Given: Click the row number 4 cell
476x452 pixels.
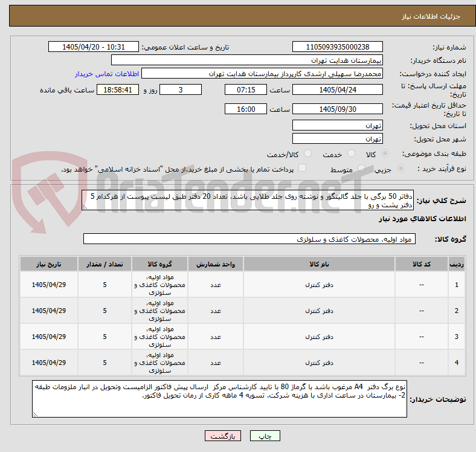Looking at the screenshot, I should tap(457, 363).
